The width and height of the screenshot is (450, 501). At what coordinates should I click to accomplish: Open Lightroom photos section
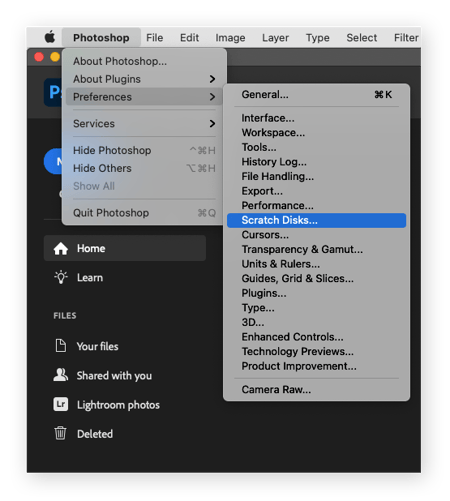click(x=118, y=405)
